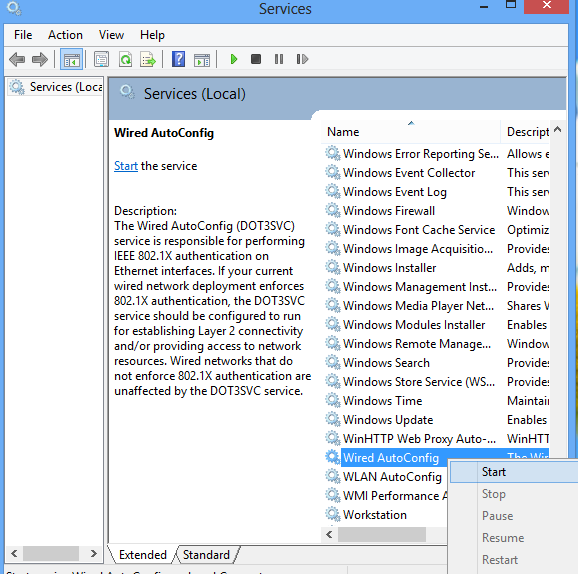Click the tree pane scroll-right arrow
The image size is (578, 574).
(94, 553)
